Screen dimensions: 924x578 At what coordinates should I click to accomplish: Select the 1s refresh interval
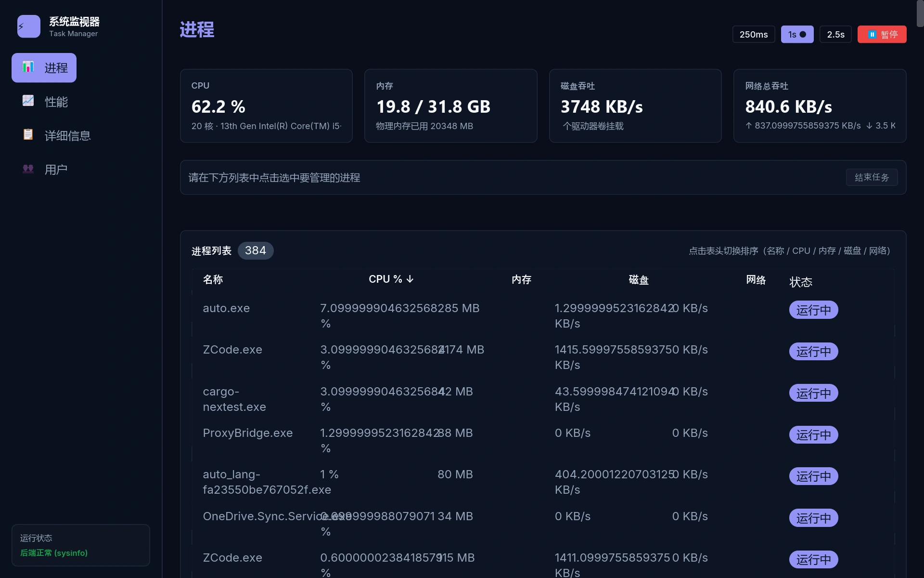tap(797, 34)
